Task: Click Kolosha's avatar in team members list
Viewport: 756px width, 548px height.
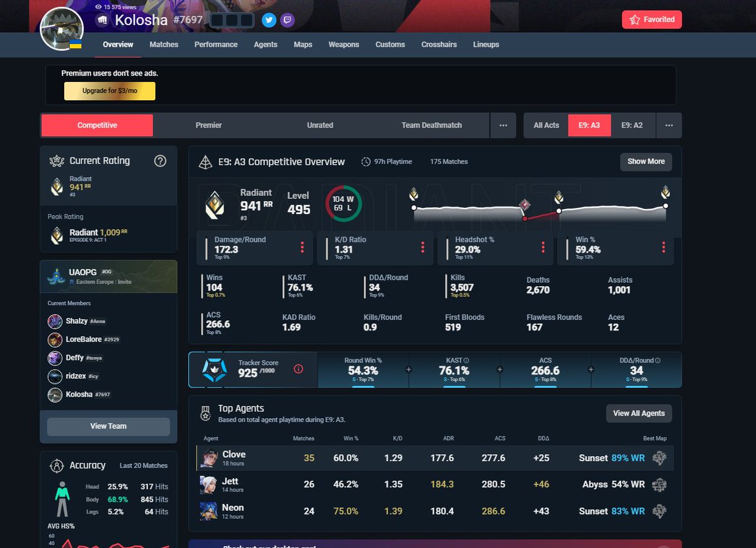Action: coord(55,394)
